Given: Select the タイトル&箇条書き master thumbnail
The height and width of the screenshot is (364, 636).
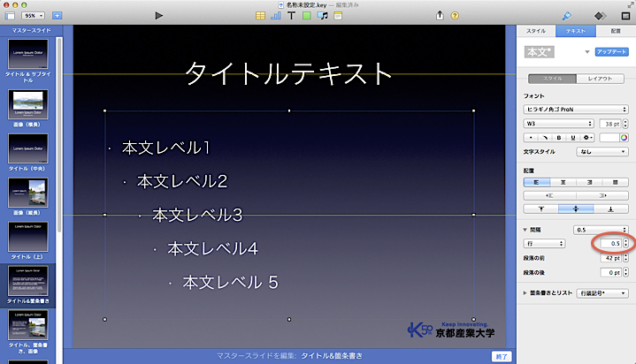Looking at the screenshot, I should (28, 281).
